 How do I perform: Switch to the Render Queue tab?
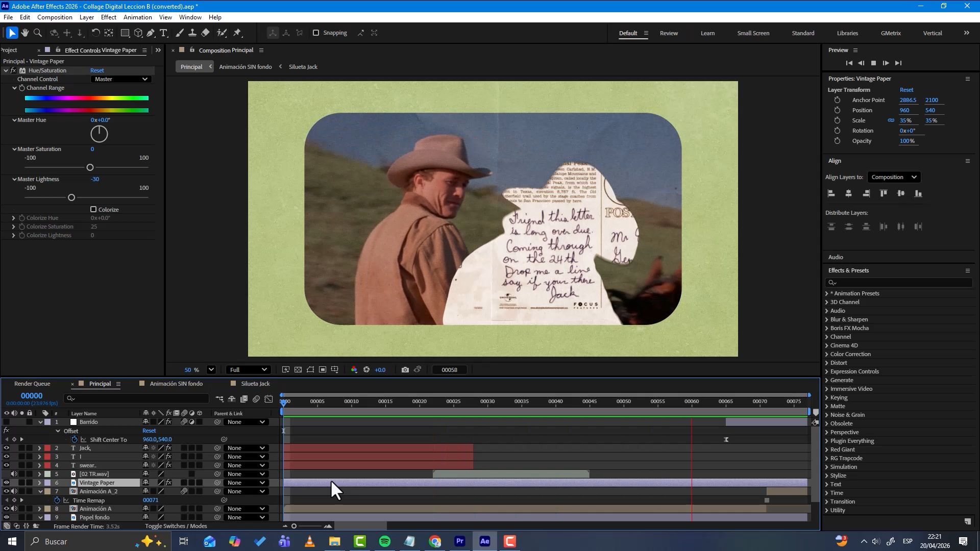32,384
